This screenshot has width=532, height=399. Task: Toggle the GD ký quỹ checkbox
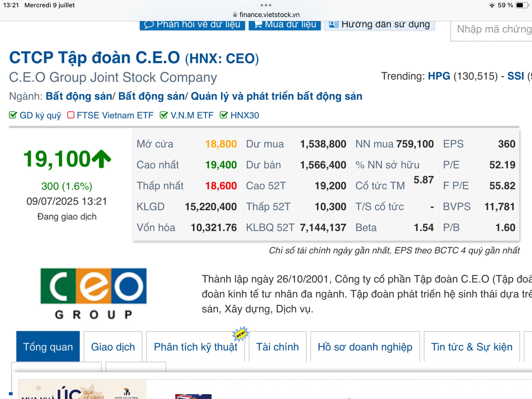coord(13,115)
